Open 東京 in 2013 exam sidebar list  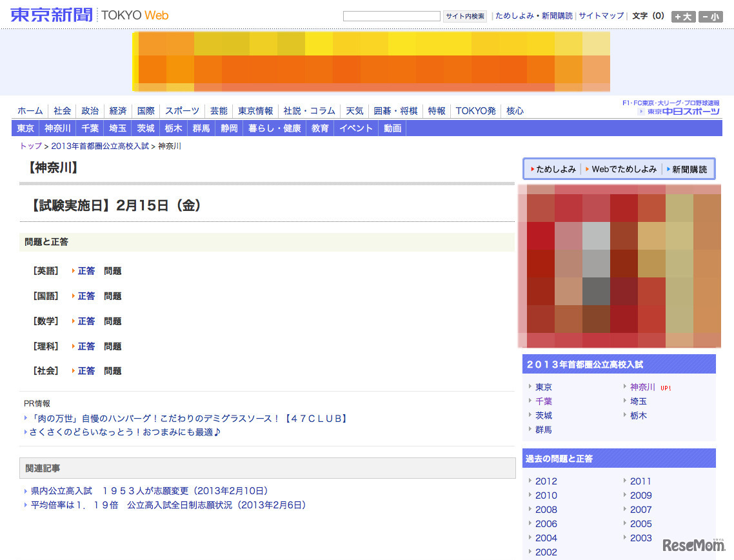click(544, 387)
